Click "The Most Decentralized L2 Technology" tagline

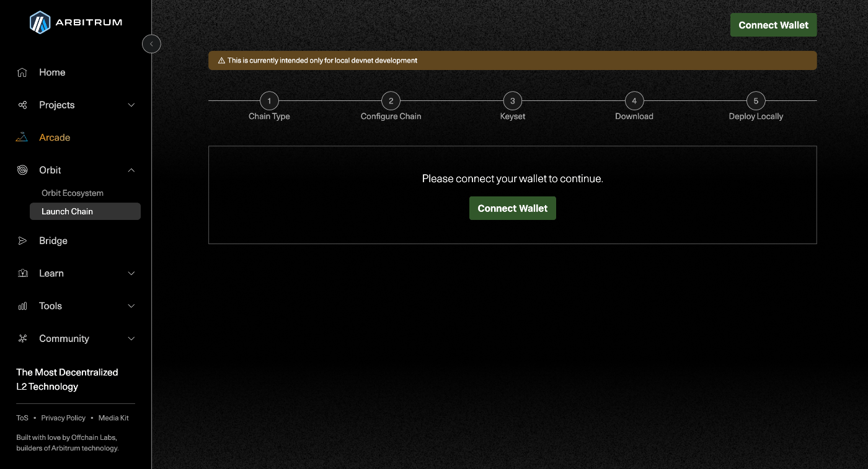point(67,379)
